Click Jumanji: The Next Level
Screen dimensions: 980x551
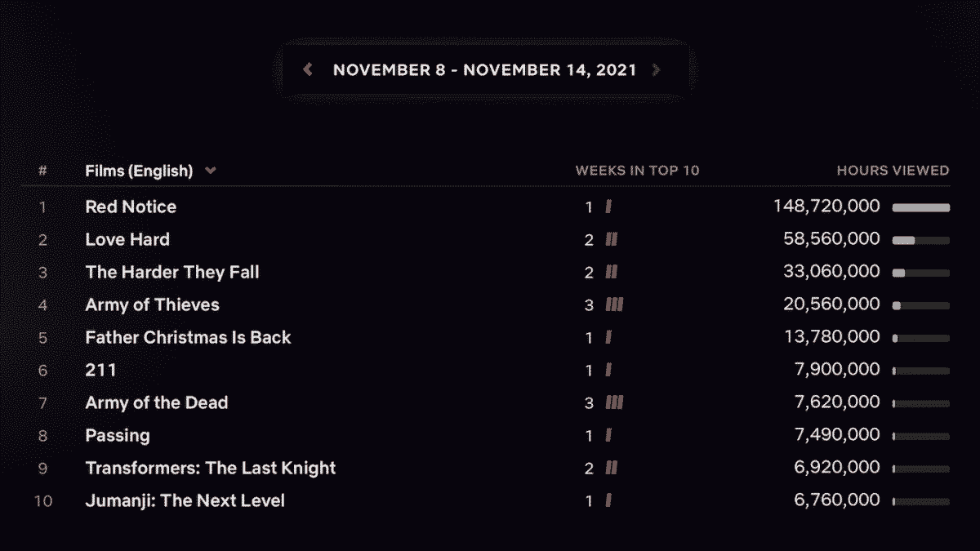[x=185, y=501]
